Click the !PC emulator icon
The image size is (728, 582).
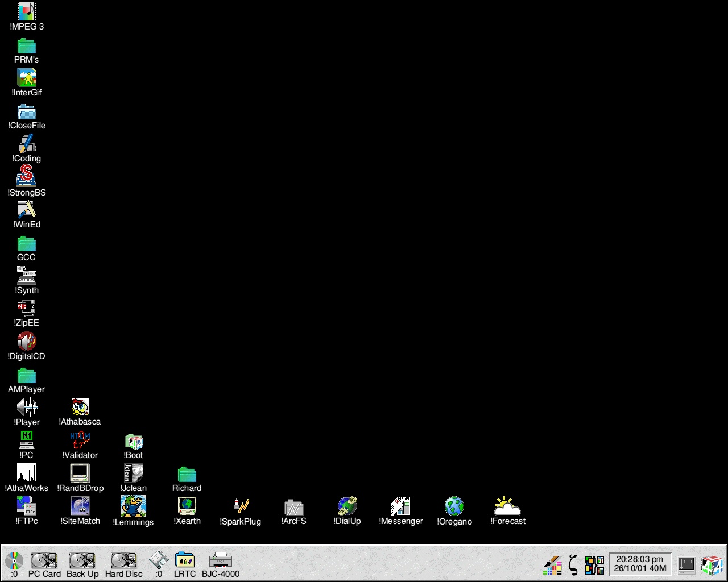coord(27,446)
